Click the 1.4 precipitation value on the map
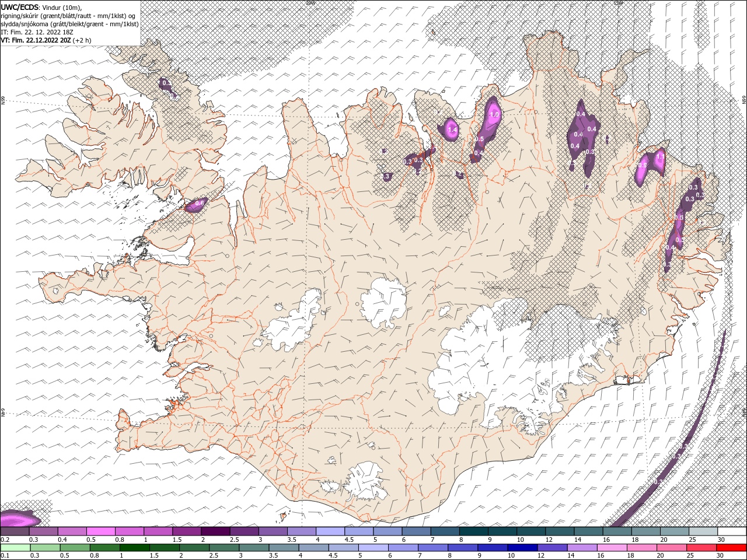 coord(452,129)
